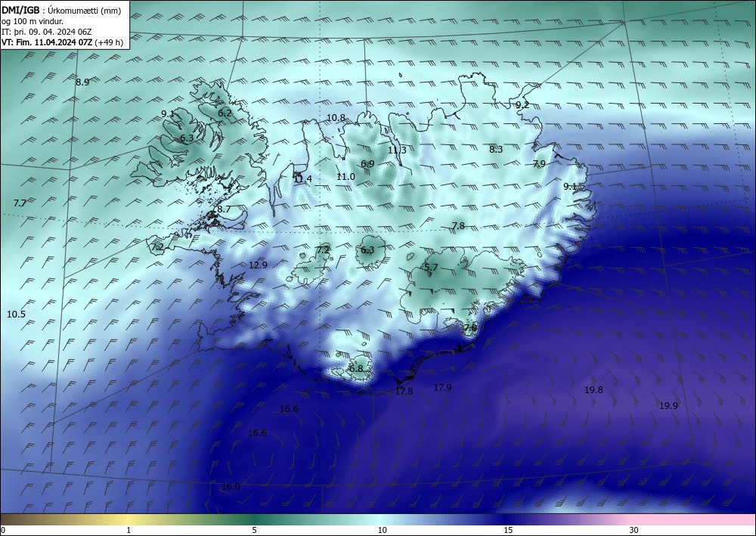Click the 17.8 value label
The image size is (756, 536).
click(x=404, y=392)
